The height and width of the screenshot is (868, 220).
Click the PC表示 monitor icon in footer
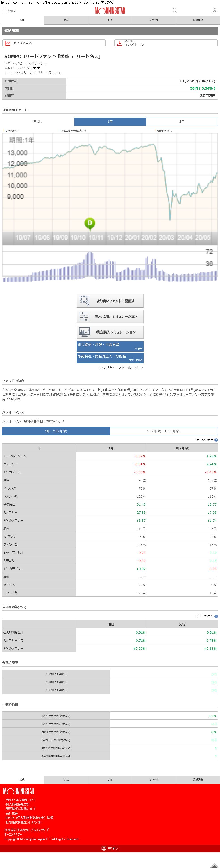[x=104, y=848]
